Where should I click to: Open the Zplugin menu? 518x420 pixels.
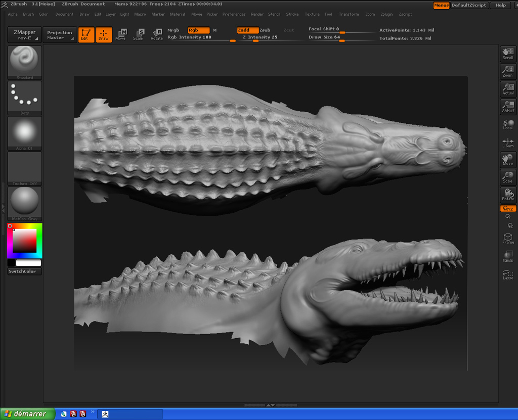click(386, 14)
